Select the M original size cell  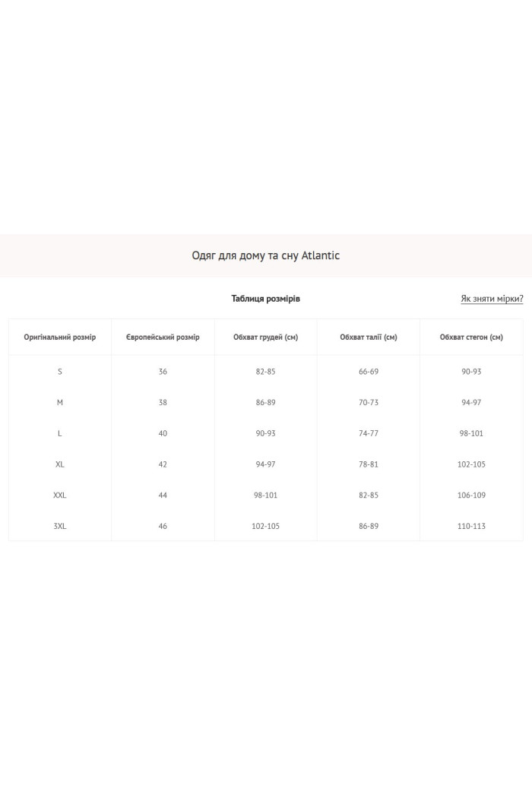(x=60, y=403)
